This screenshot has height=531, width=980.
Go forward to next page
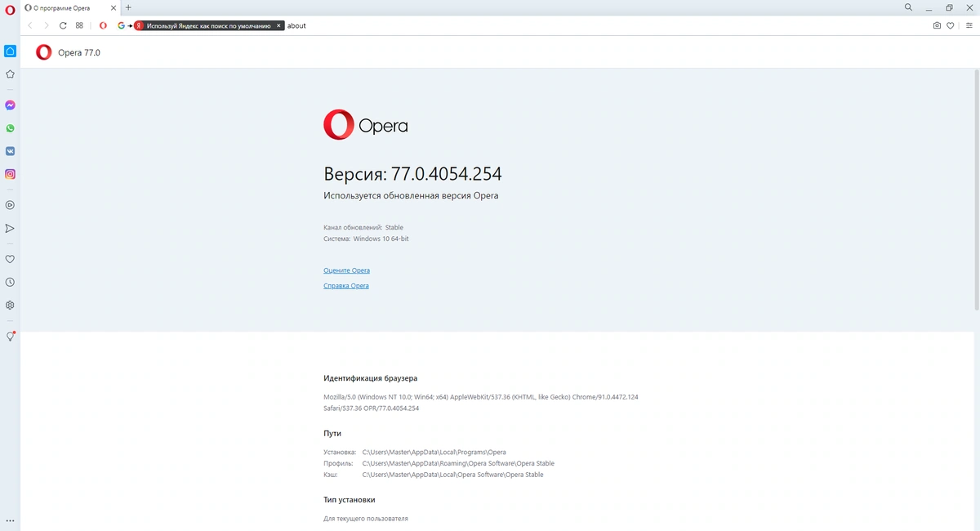46,25
